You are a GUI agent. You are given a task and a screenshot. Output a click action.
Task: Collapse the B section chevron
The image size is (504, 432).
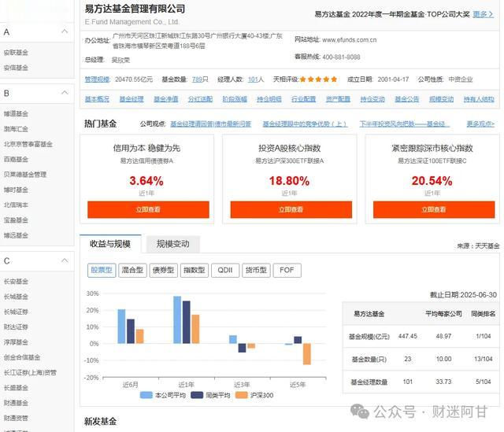[x=65, y=93]
